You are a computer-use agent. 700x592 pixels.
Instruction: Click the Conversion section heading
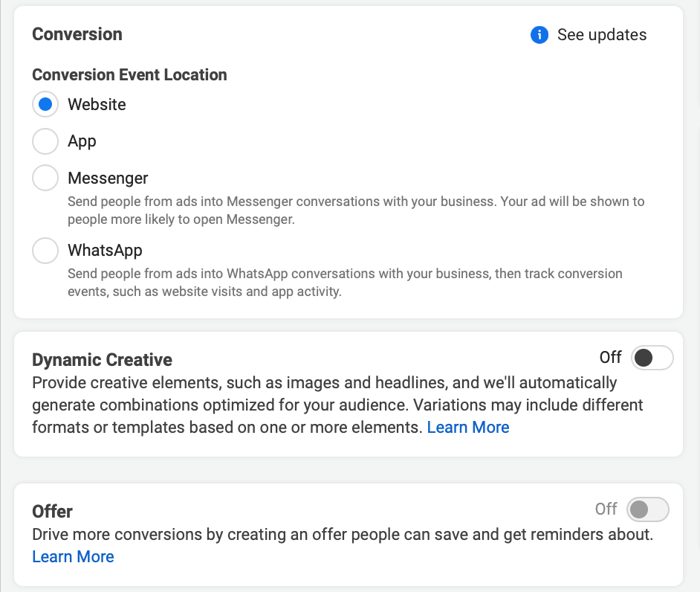(77, 34)
